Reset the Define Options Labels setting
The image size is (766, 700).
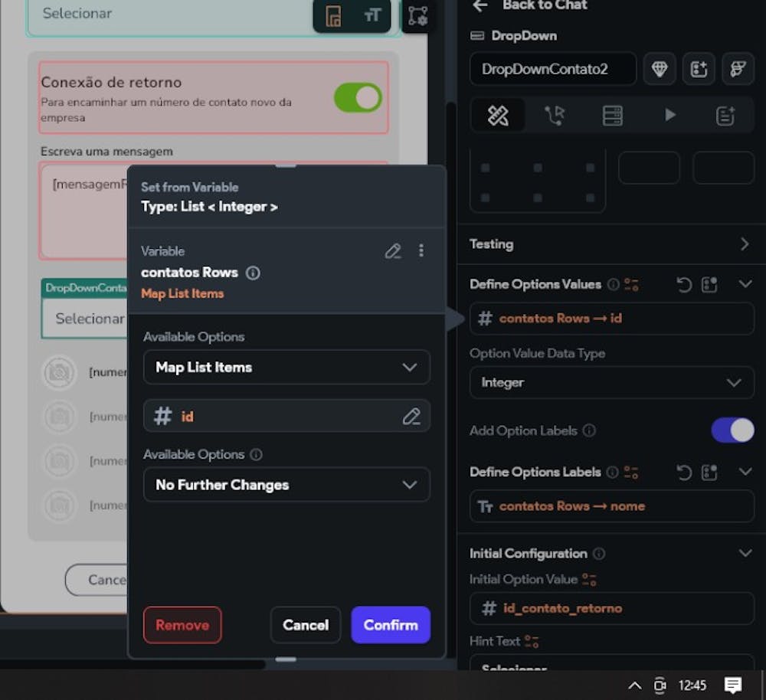point(684,472)
